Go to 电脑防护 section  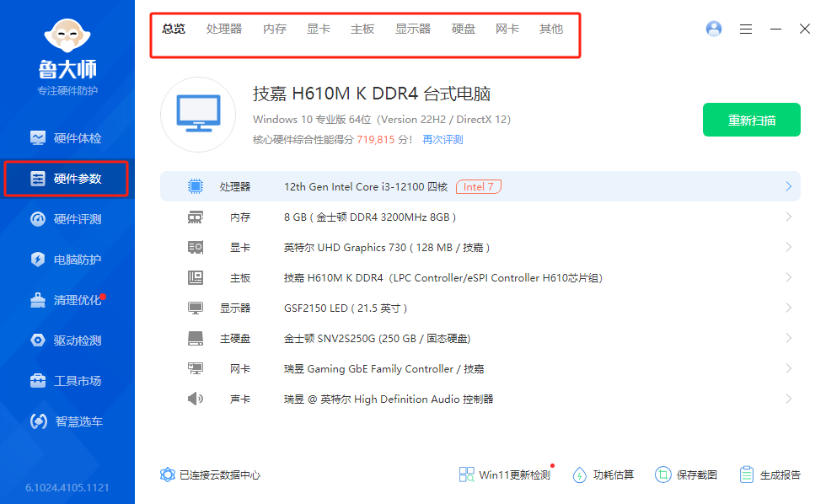click(66, 260)
